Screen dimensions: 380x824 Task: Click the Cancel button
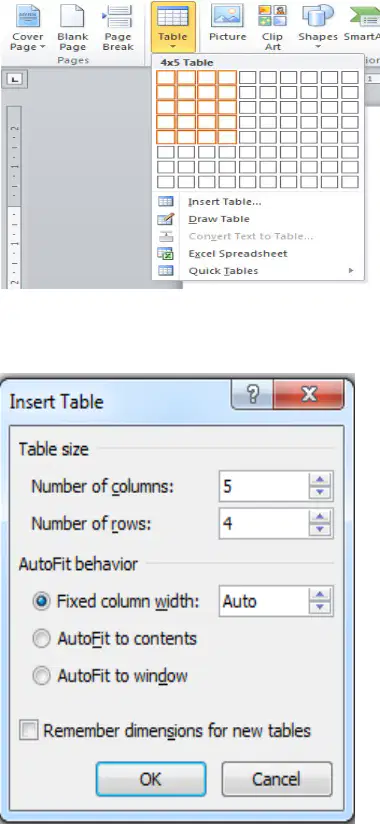[x=277, y=779]
